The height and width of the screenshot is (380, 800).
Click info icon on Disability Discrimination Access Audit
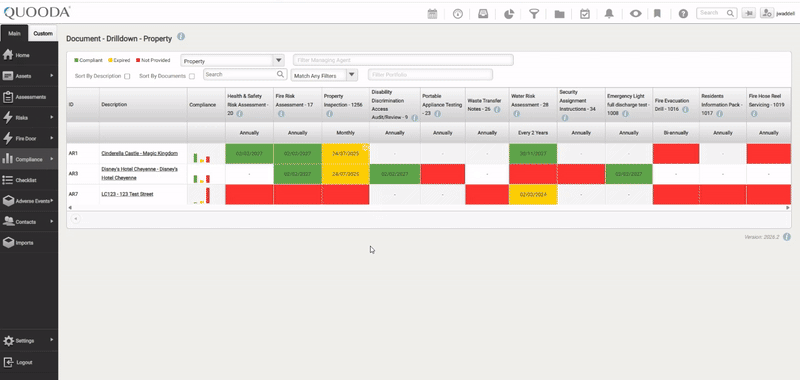pos(415,118)
